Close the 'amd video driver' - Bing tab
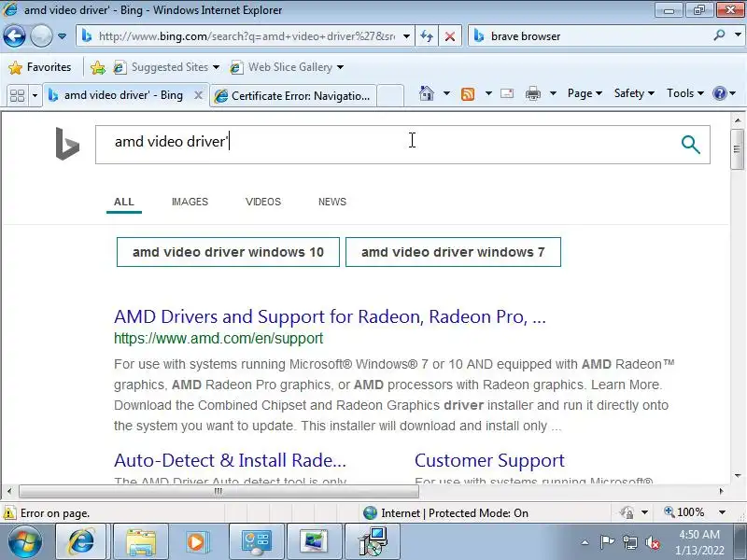 click(198, 95)
